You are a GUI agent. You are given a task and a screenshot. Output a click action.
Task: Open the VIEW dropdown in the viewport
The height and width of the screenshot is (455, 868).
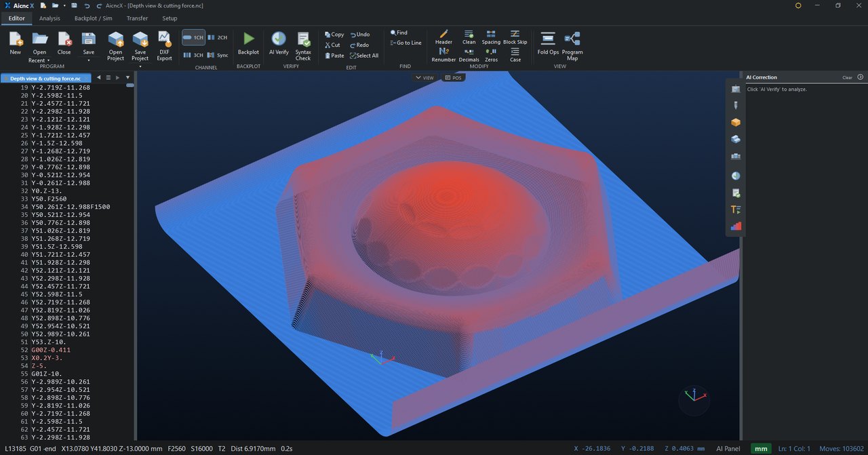[x=425, y=78]
